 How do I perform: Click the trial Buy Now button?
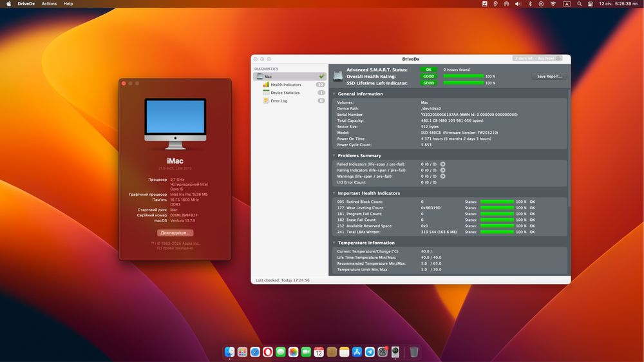pyautogui.click(x=537, y=59)
